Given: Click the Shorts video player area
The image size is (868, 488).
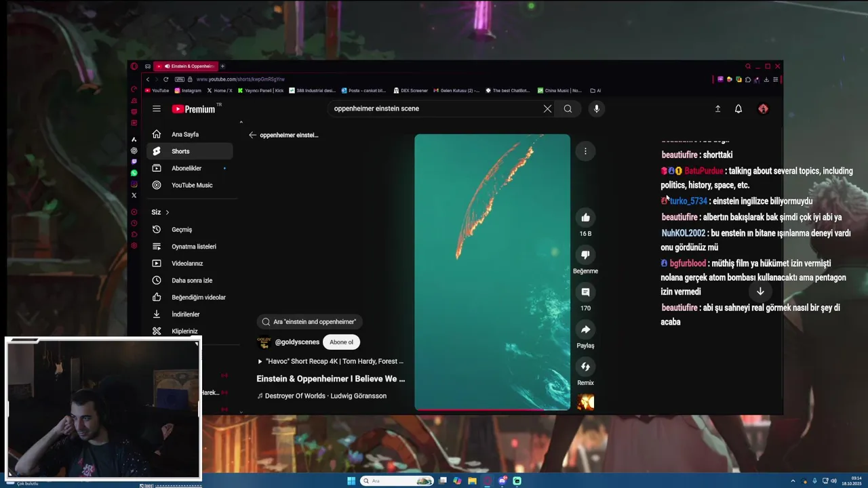Looking at the screenshot, I should point(492,271).
